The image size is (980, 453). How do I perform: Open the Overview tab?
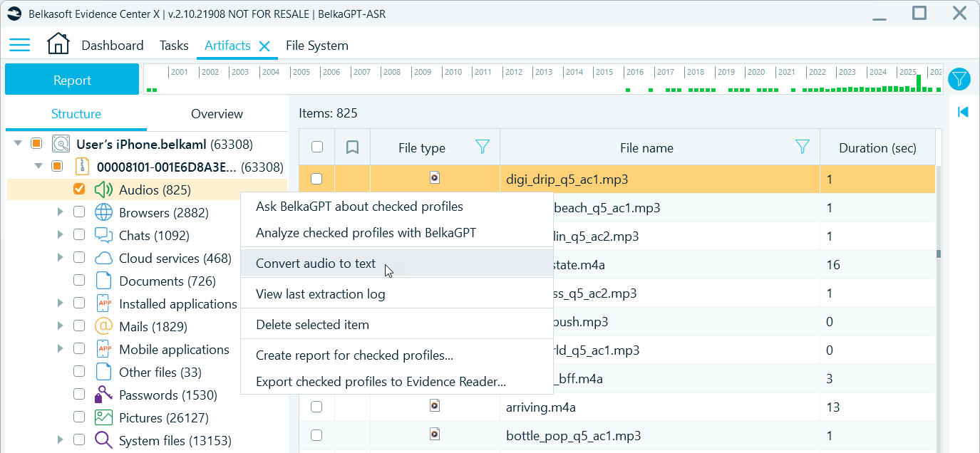click(217, 114)
